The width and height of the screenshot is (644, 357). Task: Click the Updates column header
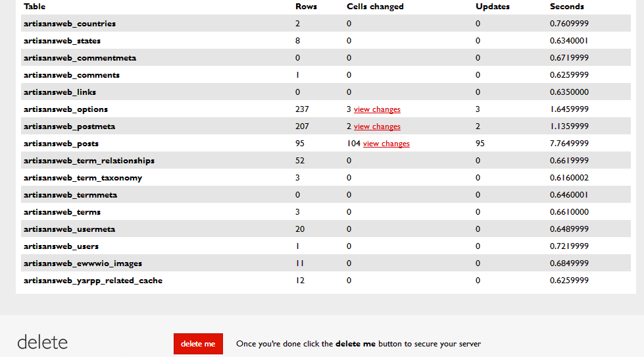(493, 7)
